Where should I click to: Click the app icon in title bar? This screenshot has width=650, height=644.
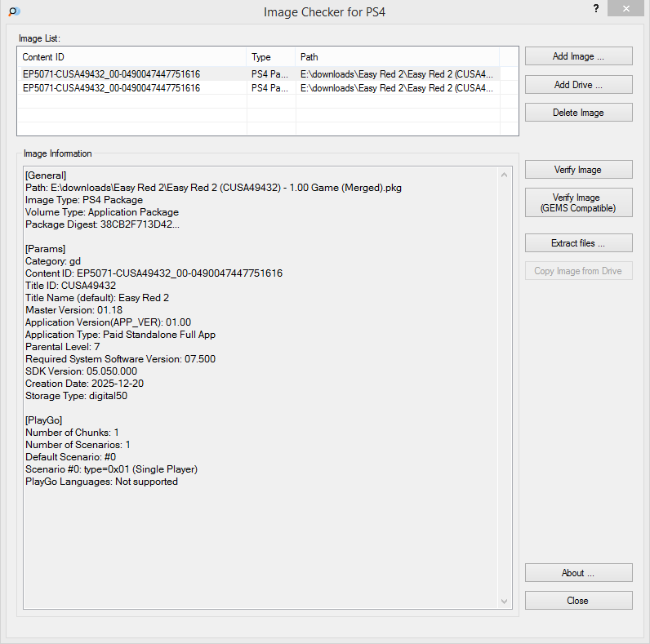(14, 11)
